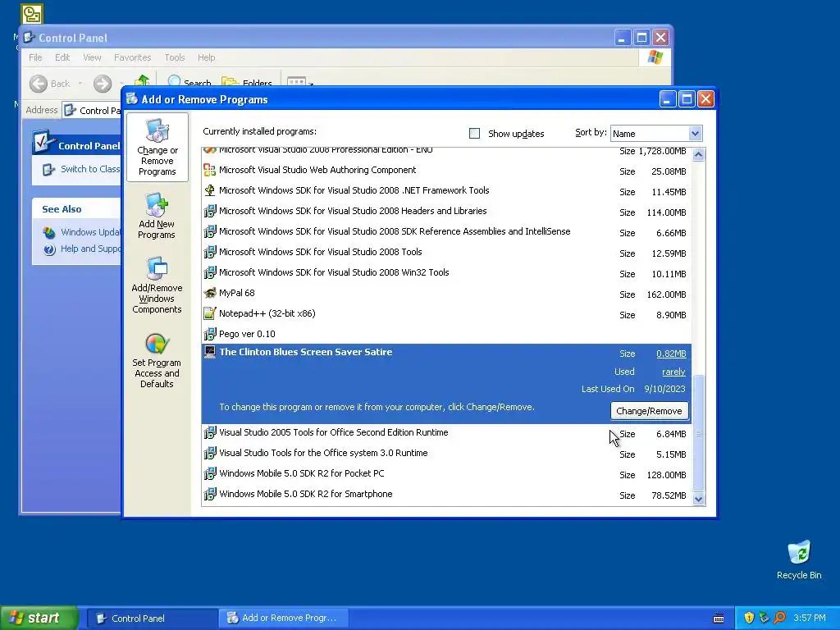The height and width of the screenshot is (630, 840).
Task: Click the security shield tray icon
Action: click(749, 618)
